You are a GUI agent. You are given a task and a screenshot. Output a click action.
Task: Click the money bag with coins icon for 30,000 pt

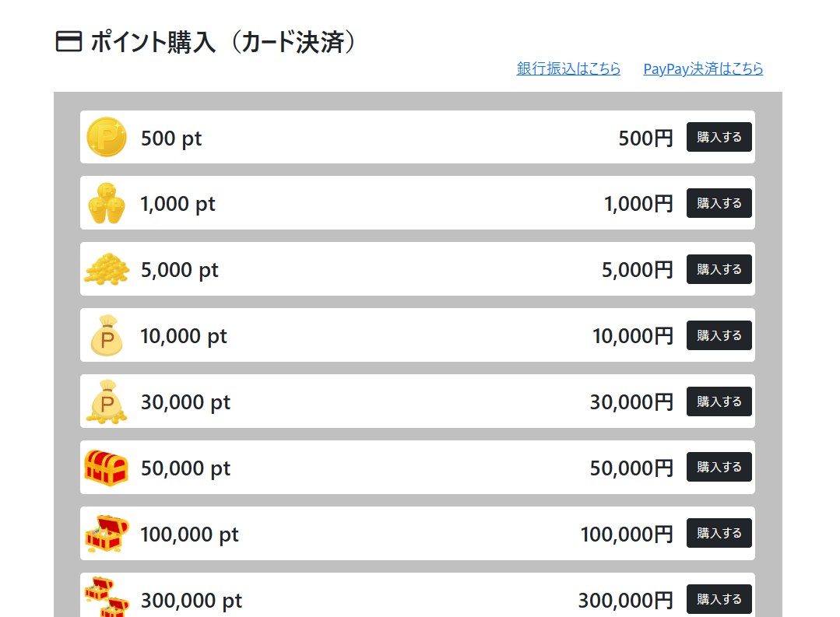coord(107,401)
